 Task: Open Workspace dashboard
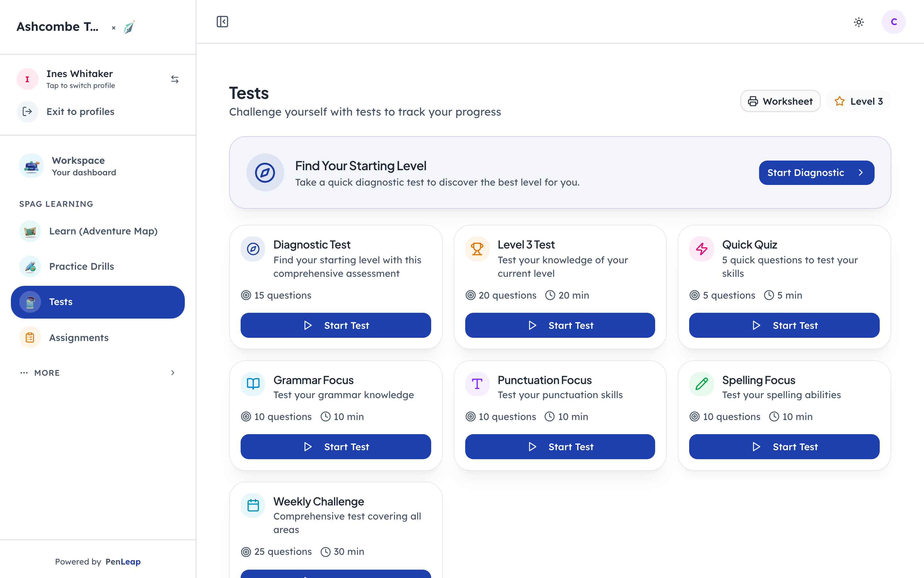pyautogui.click(x=98, y=166)
